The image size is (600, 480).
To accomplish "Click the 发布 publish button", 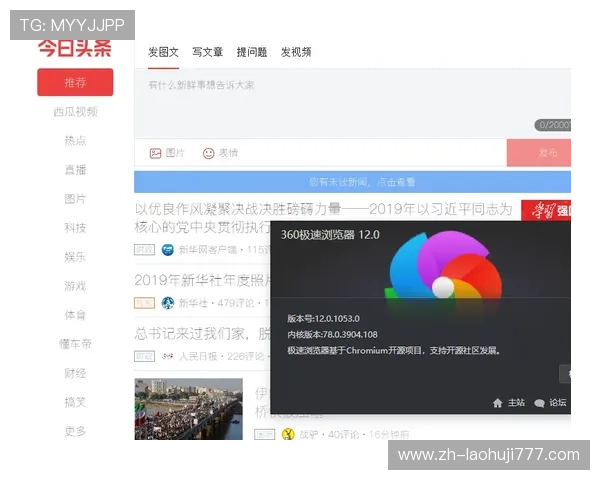I will point(539,153).
